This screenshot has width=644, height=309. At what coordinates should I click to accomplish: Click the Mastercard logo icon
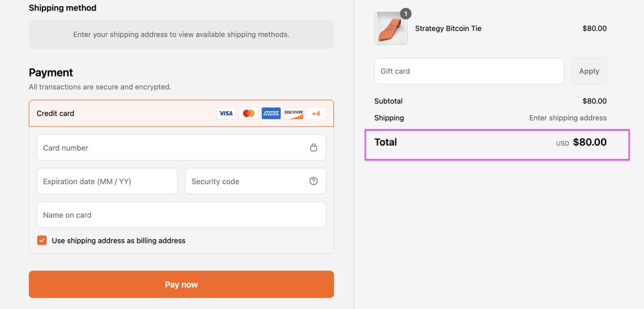coord(248,113)
